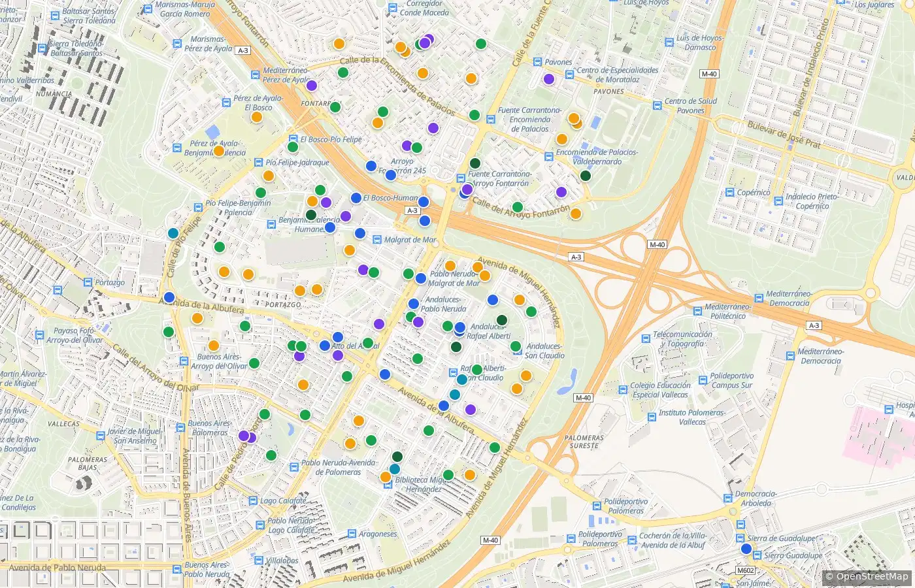The image size is (915, 588).
Task: Click the Pío Felipe-Benjamín Palencia stop icon
Action: (x=198, y=207)
